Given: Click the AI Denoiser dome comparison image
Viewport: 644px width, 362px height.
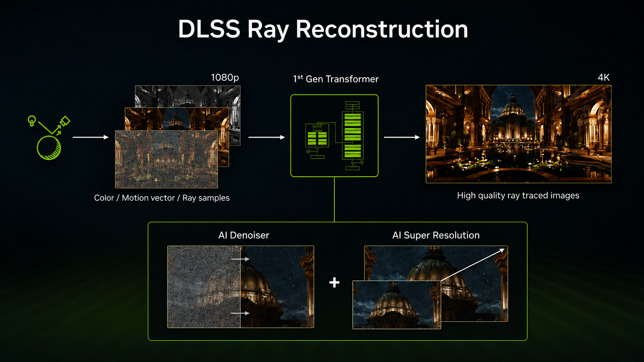Looking at the screenshot, I should 241,287.
